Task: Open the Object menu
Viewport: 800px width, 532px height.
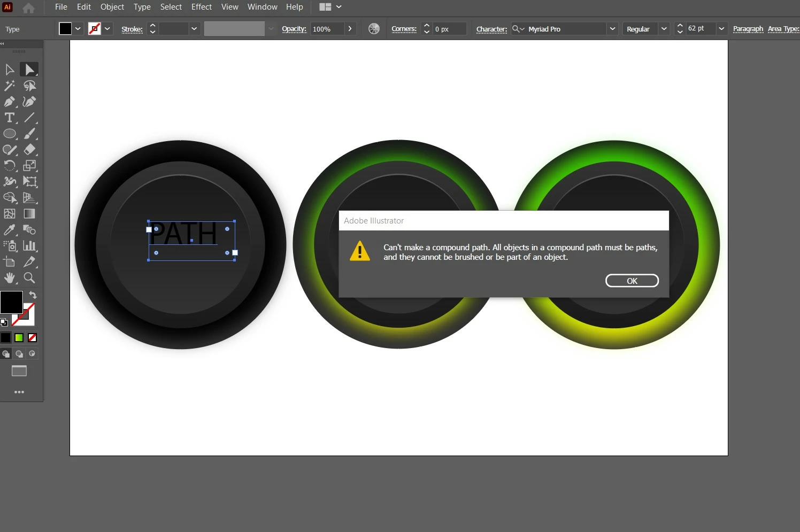Action: pos(112,7)
